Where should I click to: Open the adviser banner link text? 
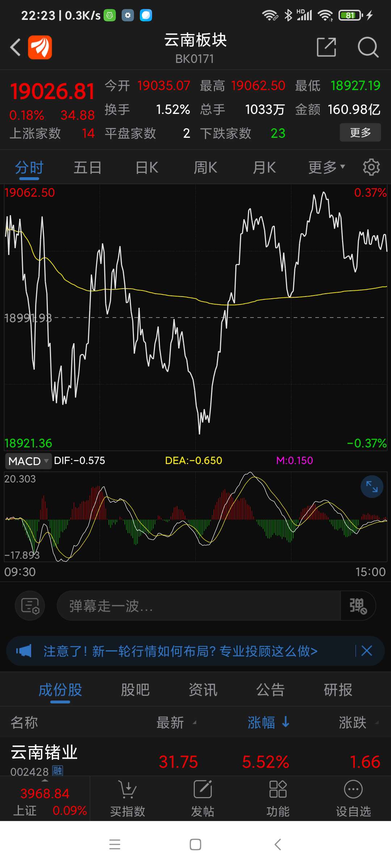(180, 651)
